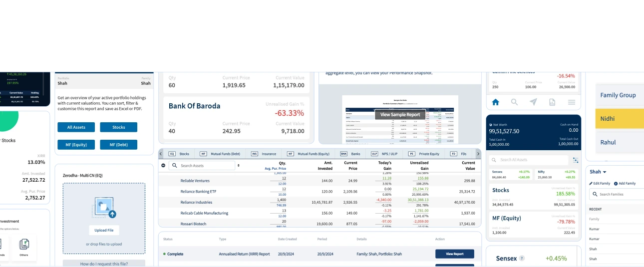The width and height of the screenshot is (644, 267).
Task: Open the hamburger menu in mobile nav bar
Action: click(572, 102)
